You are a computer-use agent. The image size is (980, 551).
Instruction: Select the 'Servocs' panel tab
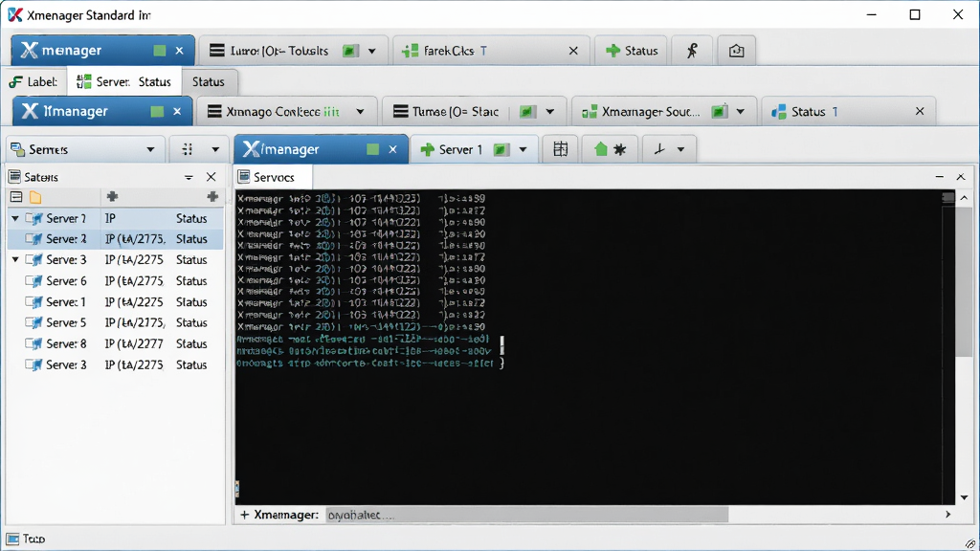click(x=273, y=177)
